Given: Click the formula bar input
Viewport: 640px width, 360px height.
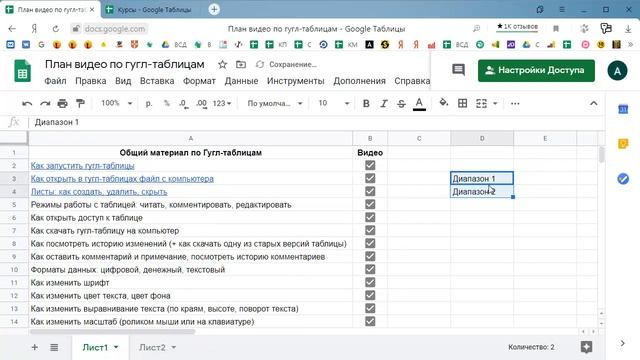Looking at the screenshot, I should pyautogui.click(x=316, y=122).
